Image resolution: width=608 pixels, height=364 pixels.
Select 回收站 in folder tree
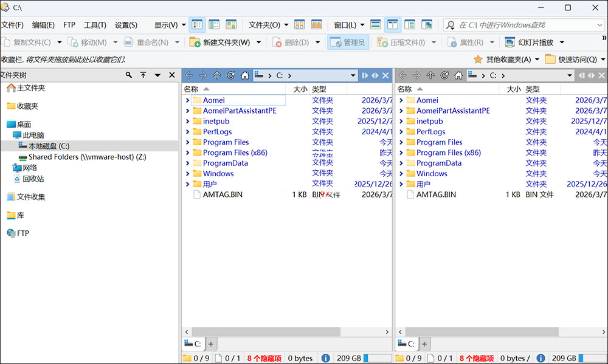[x=33, y=179]
